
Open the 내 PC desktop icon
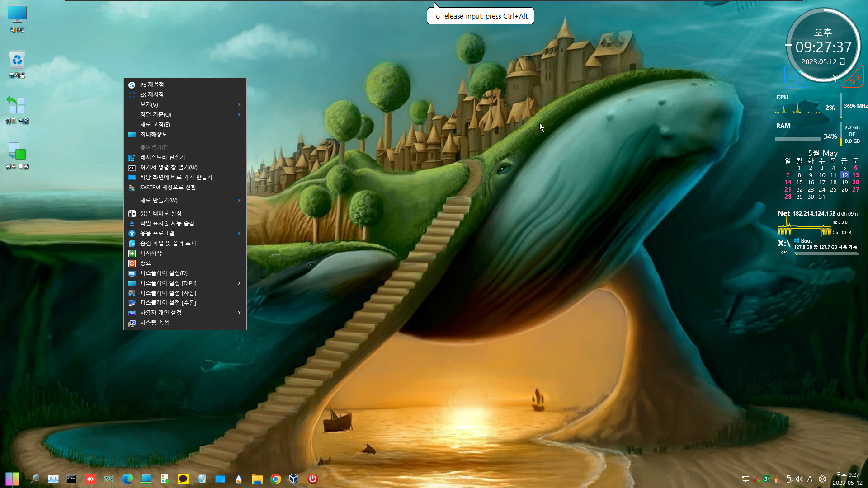17,19
